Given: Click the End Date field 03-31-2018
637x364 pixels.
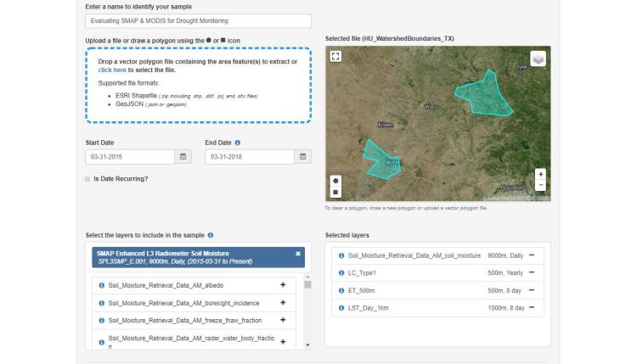Looking at the screenshot, I should (x=250, y=157).
